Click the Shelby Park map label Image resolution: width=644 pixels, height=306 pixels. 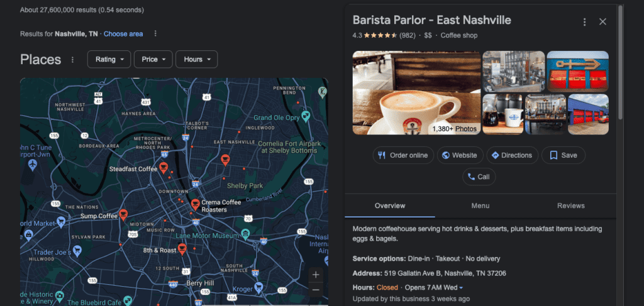click(x=245, y=186)
